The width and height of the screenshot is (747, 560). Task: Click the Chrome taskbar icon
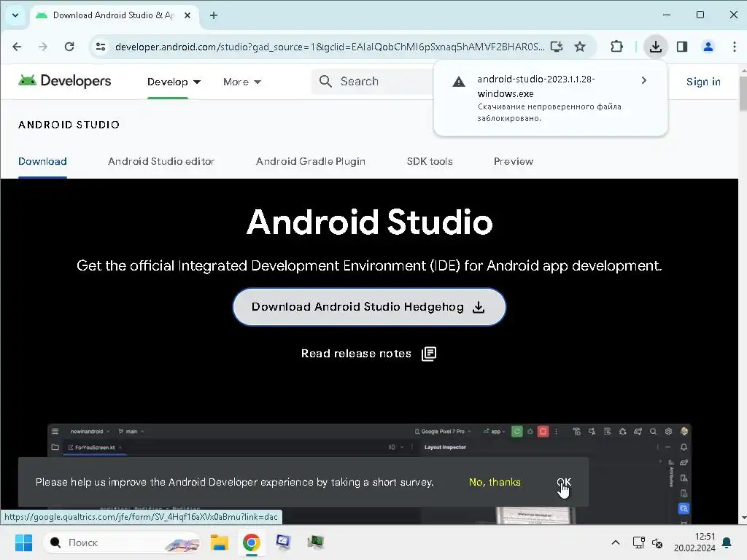252,542
